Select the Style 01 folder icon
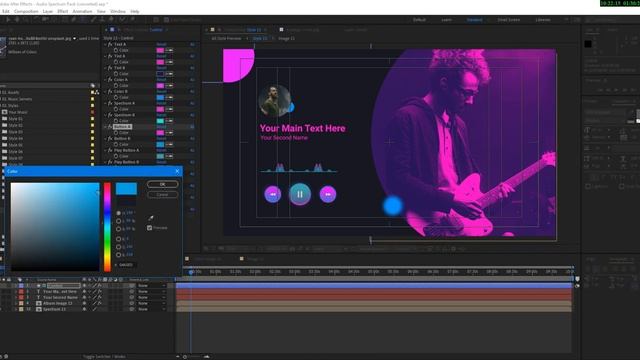The image size is (640, 360). click(x=5, y=119)
